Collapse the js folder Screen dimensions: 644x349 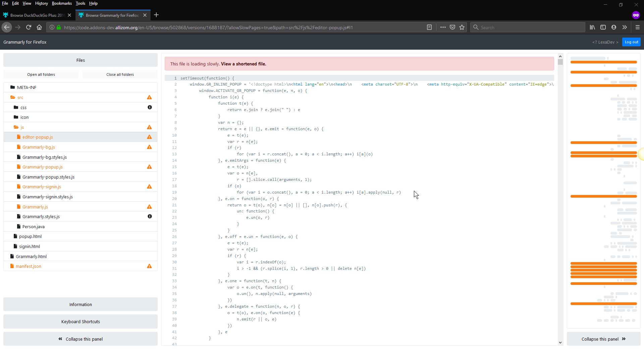(80, 127)
